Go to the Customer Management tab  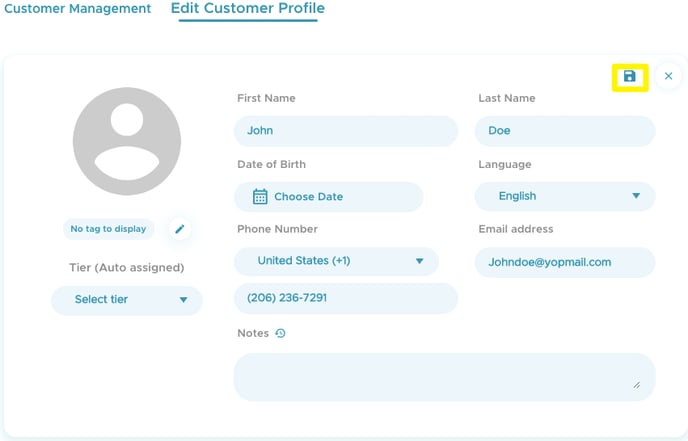78,9
